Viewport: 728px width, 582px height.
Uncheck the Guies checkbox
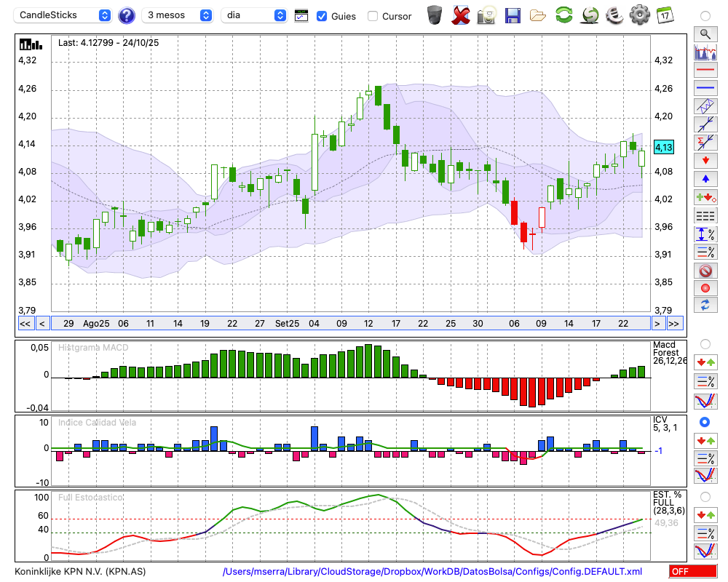pyautogui.click(x=322, y=16)
